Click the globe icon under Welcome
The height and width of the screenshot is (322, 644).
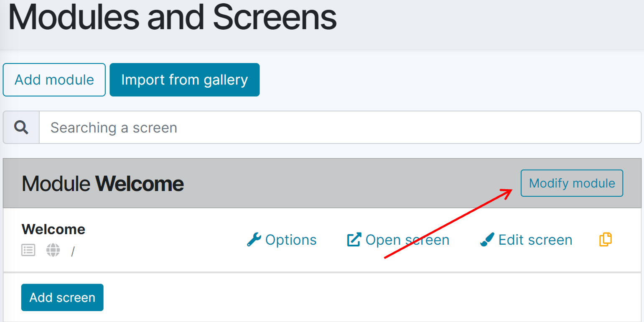(x=53, y=250)
